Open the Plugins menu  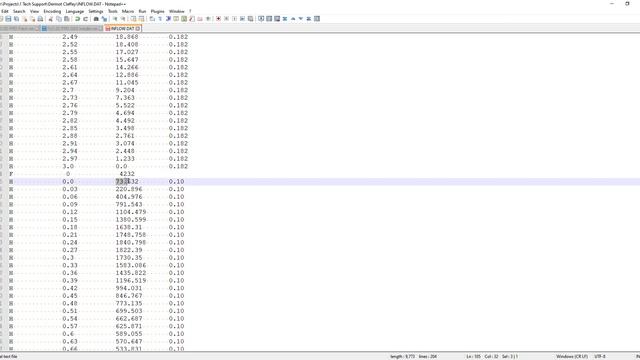158,11
